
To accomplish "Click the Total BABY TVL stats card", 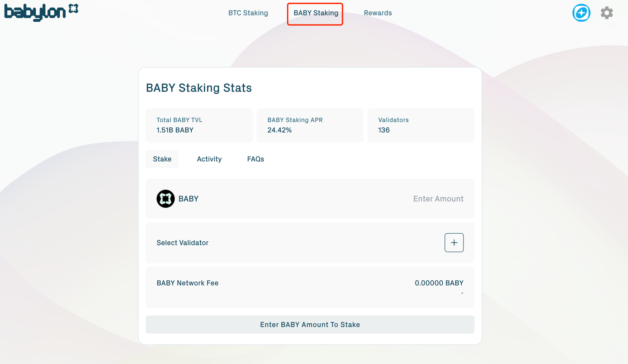I will tap(199, 125).
